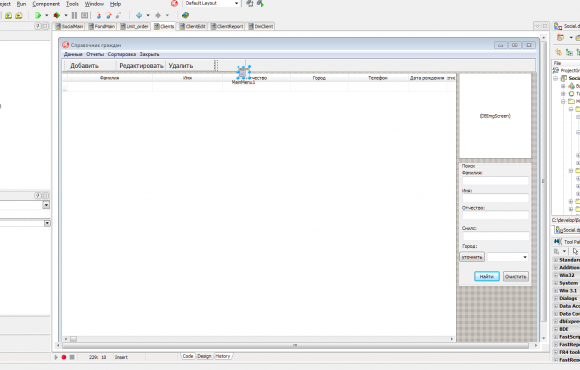
Task: Open the dropdown arrow beside Run button
Action: [47, 15]
